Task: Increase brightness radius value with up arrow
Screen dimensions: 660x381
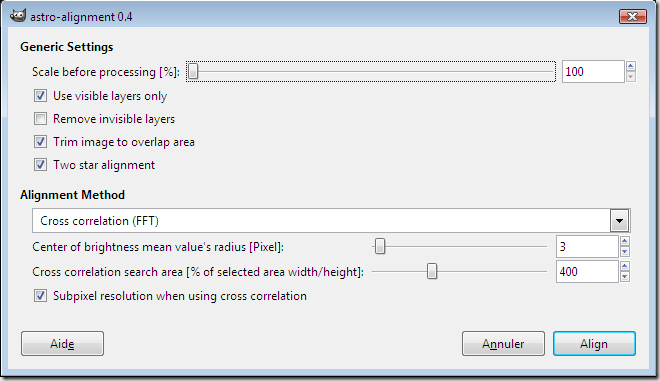Action: 625,241
